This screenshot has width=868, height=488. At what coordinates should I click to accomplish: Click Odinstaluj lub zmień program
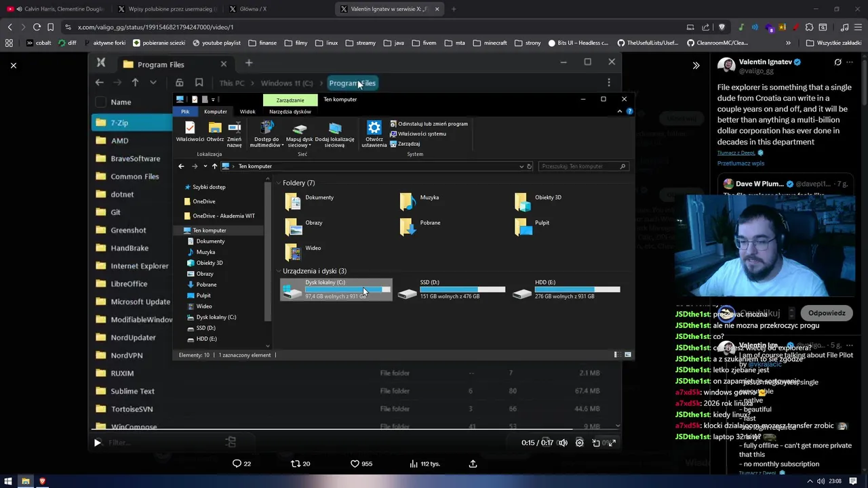pos(429,124)
